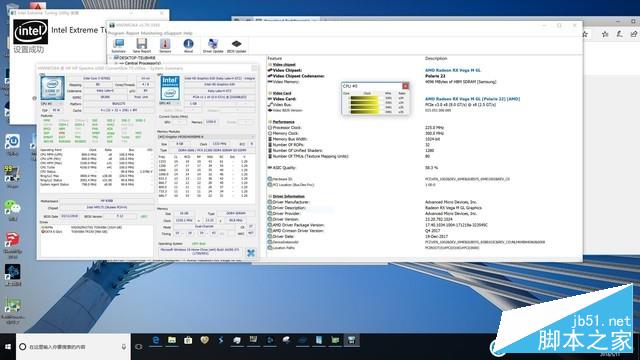Open Microsoft Edge from the taskbar
The width and height of the screenshot is (640, 360).
point(156,340)
